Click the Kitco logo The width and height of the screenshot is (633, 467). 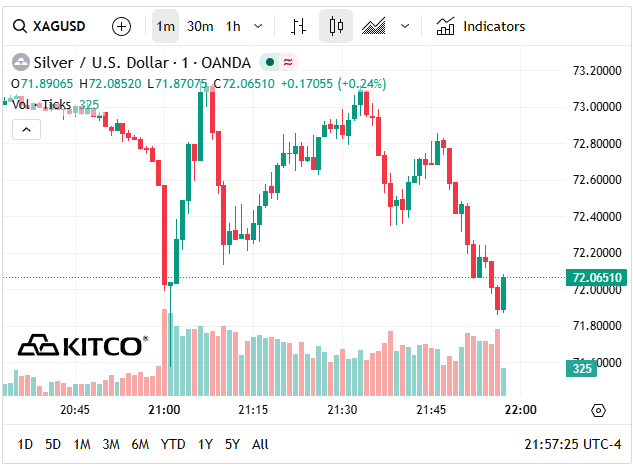[x=82, y=346]
